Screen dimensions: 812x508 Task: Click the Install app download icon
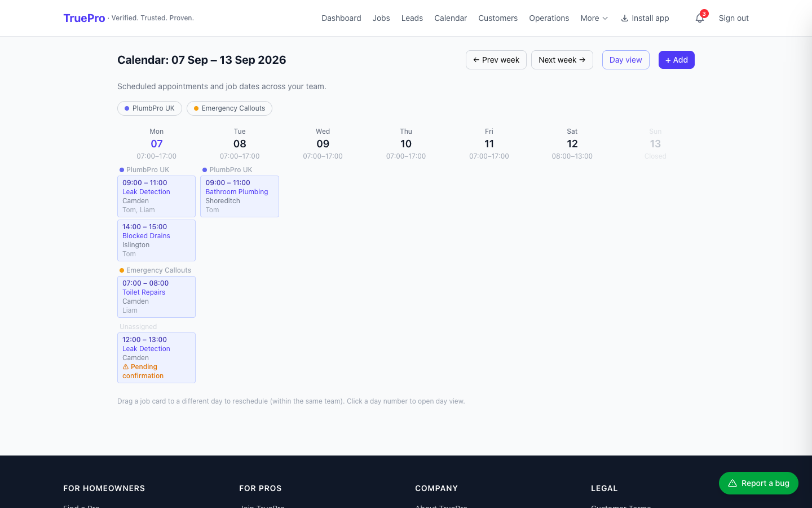click(625, 18)
